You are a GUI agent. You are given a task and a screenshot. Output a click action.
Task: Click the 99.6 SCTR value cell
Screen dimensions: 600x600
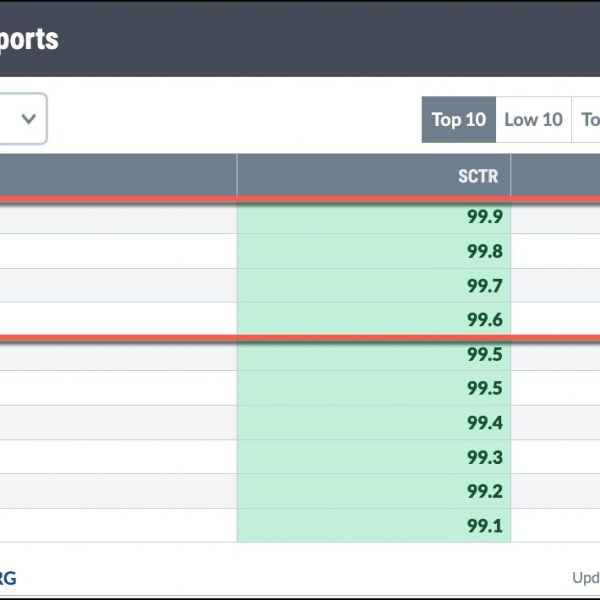[373, 319]
